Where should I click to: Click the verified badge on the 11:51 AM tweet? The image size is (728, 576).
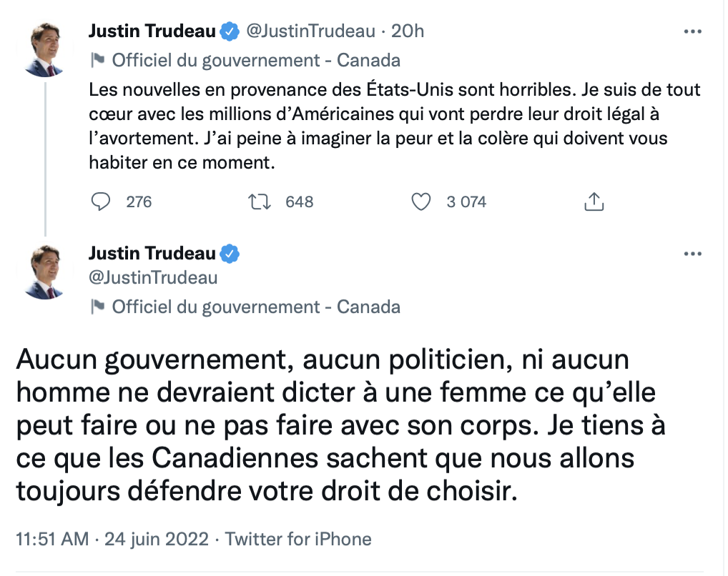[229, 254]
